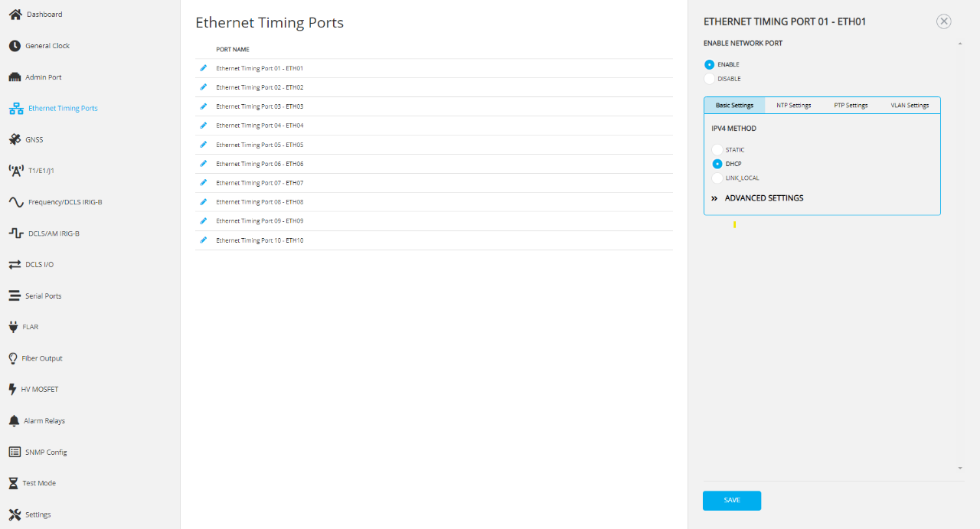Select LINK_LOCAL IPv4 method

[717, 178]
